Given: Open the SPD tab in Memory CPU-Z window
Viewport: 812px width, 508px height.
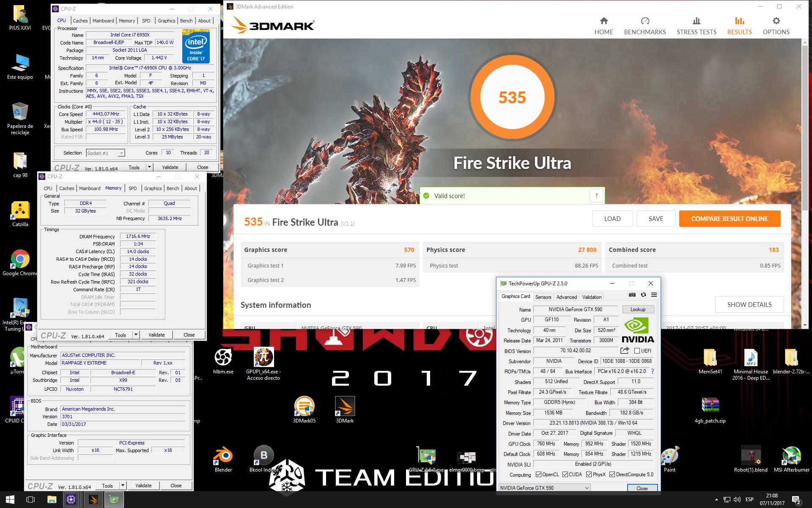Looking at the screenshot, I should (132, 188).
